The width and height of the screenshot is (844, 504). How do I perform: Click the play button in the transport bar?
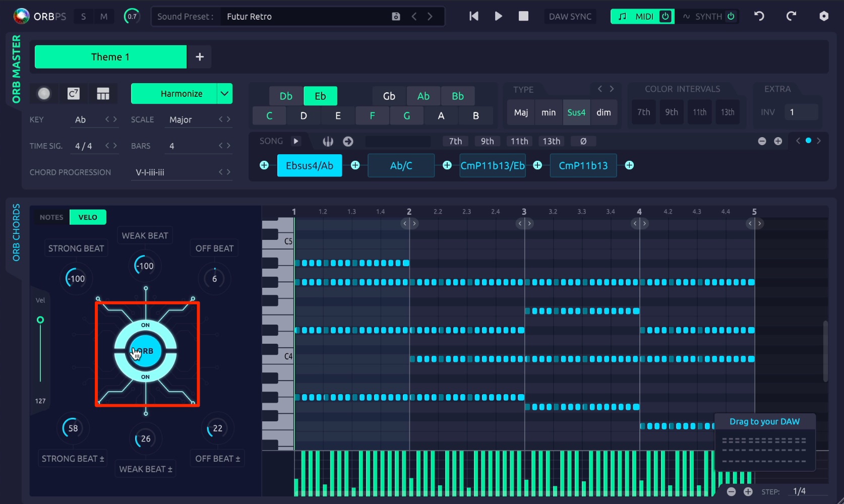498,16
